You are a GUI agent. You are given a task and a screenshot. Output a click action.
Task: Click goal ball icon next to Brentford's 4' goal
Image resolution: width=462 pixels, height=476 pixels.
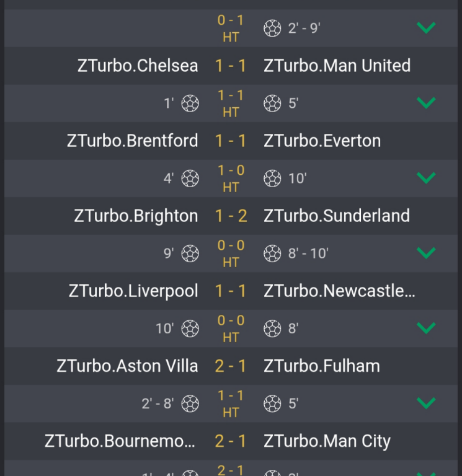(190, 178)
